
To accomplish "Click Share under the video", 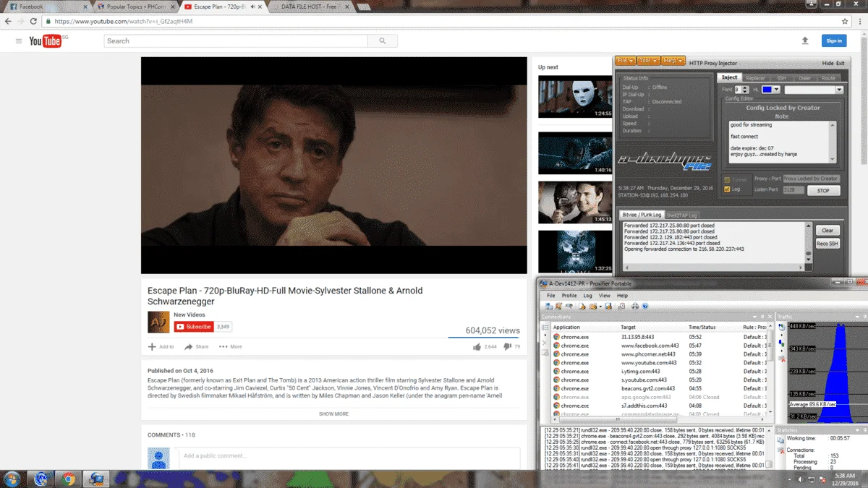I will tap(197, 347).
